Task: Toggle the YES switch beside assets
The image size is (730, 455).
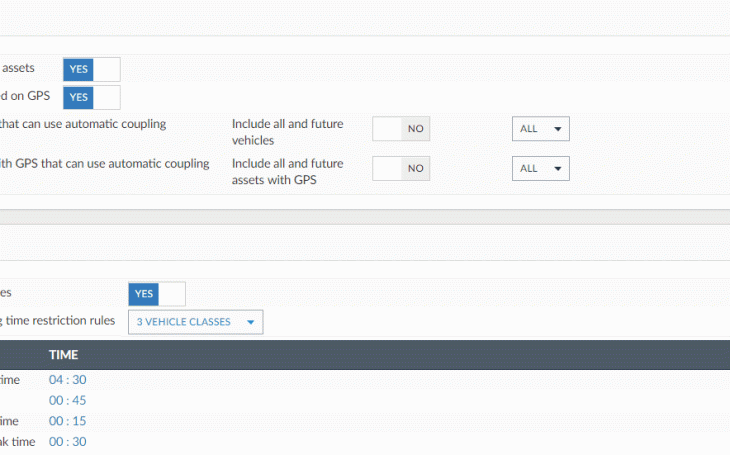Action: (91, 69)
